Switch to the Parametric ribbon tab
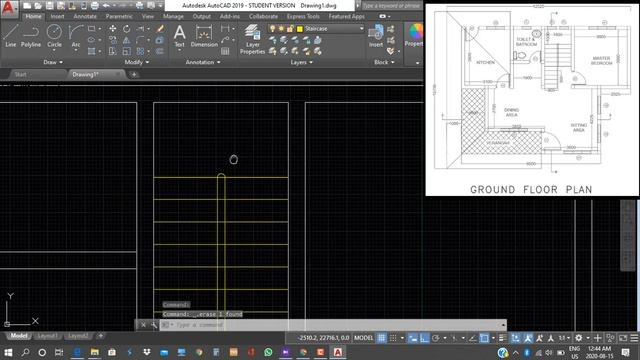 [x=119, y=16]
